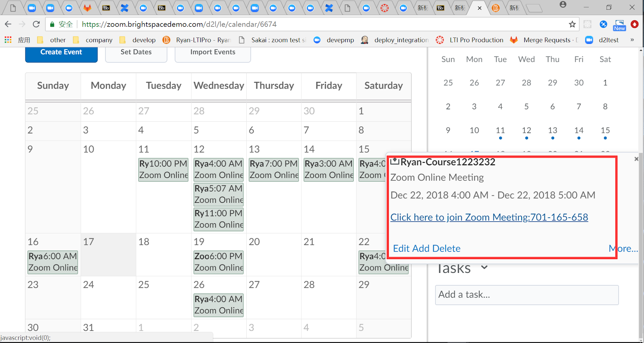Click the grayed extension icon after the star
644x343 pixels.
[x=588, y=24]
